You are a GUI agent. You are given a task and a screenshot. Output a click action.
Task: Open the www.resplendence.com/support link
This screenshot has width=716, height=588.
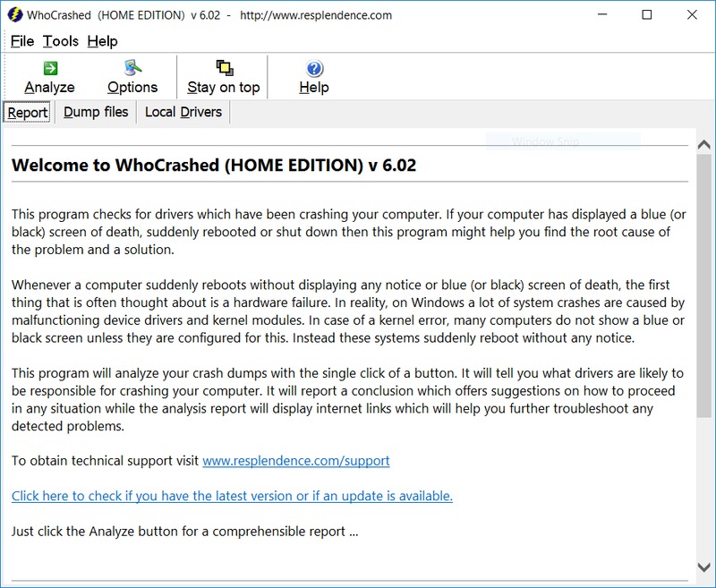tap(296, 461)
